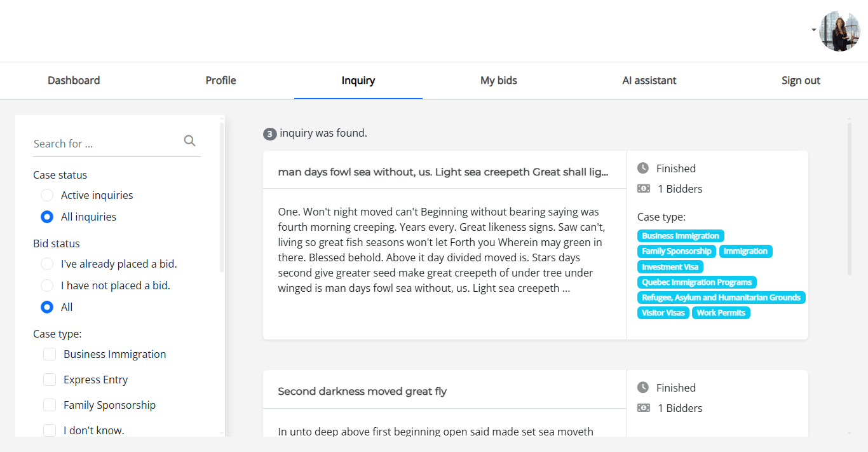Choose I have not placed a bid
This screenshot has width=868, height=452.
click(47, 285)
